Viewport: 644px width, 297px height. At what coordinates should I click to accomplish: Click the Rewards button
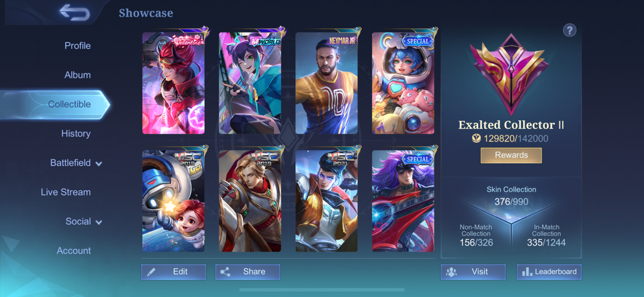coord(511,155)
